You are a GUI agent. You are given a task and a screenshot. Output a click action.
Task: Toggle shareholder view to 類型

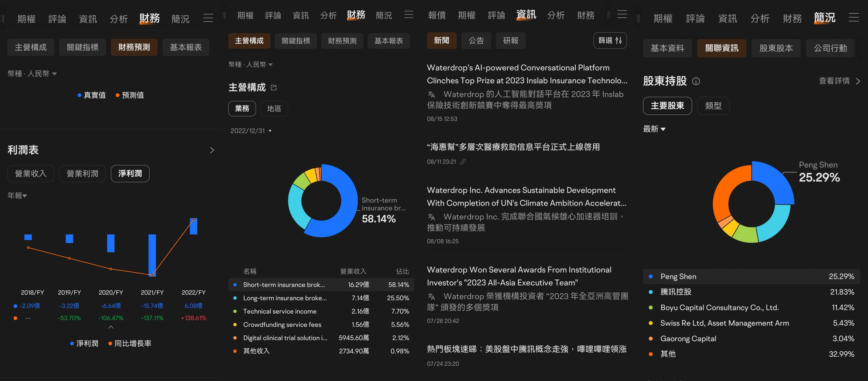(x=713, y=106)
